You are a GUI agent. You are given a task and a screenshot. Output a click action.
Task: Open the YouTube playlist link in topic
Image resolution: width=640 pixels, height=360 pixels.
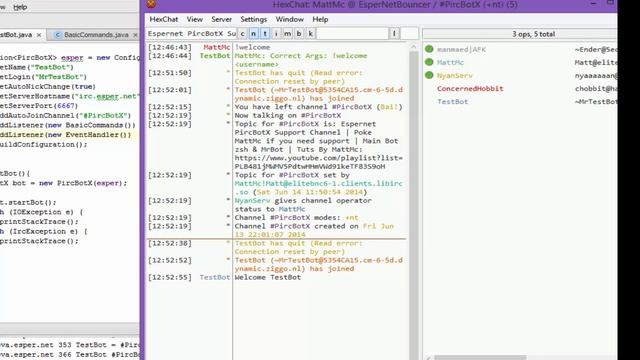coord(318,162)
